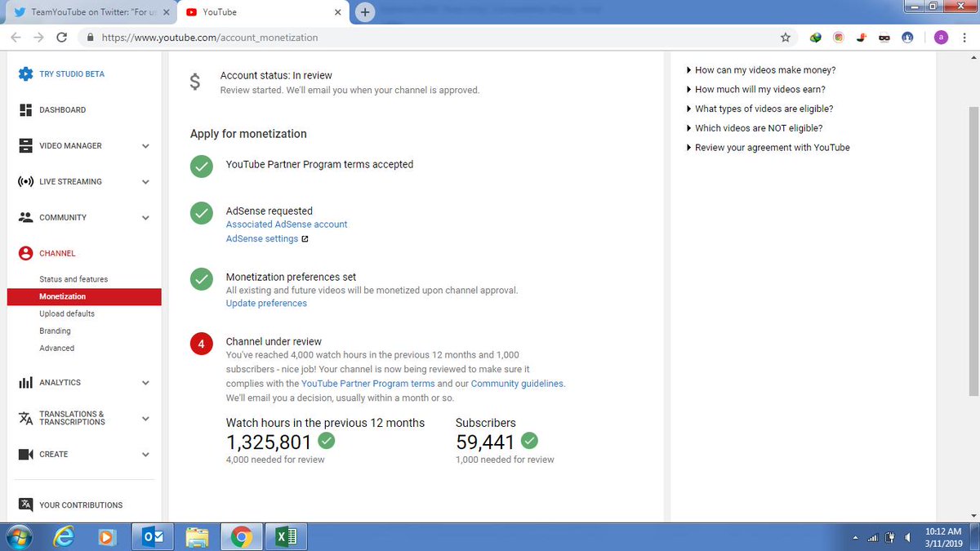Viewport: 980px width, 551px height.
Task: Open the Associated AdSense account link
Action: click(x=287, y=224)
